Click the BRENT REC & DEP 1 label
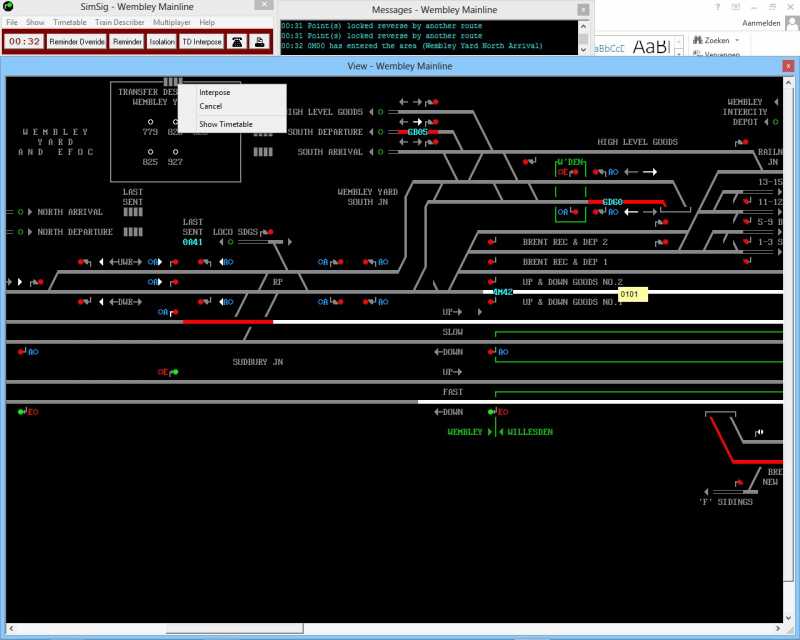Screen dimensions: 800x640 tap(565, 262)
